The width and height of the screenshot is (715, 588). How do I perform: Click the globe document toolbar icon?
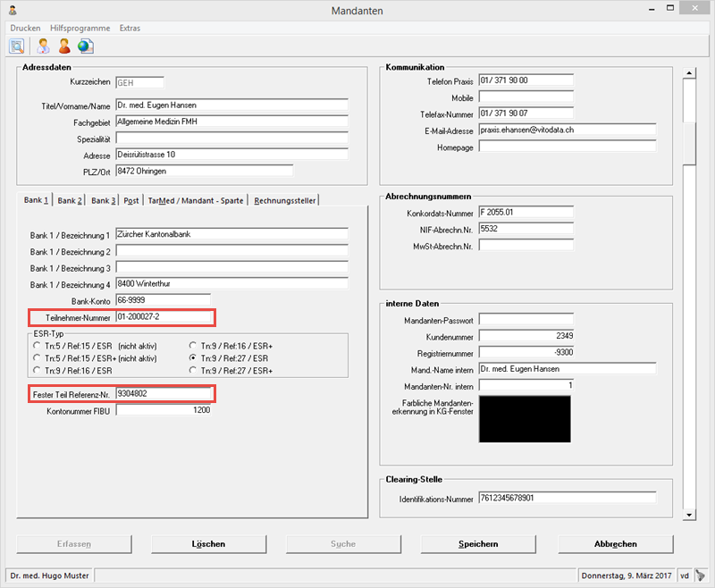pos(86,46)
